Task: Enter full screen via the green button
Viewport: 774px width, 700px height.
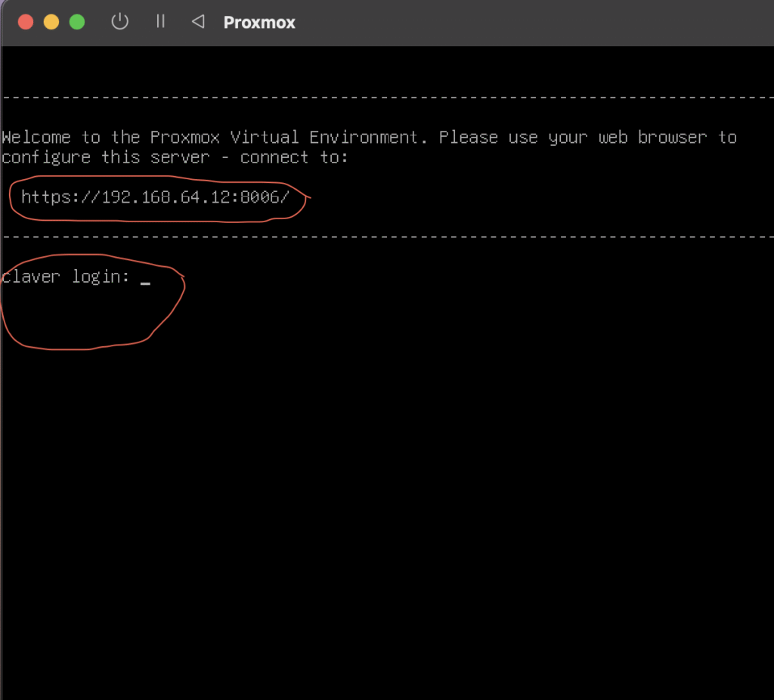Action: (x=77, y=22)
